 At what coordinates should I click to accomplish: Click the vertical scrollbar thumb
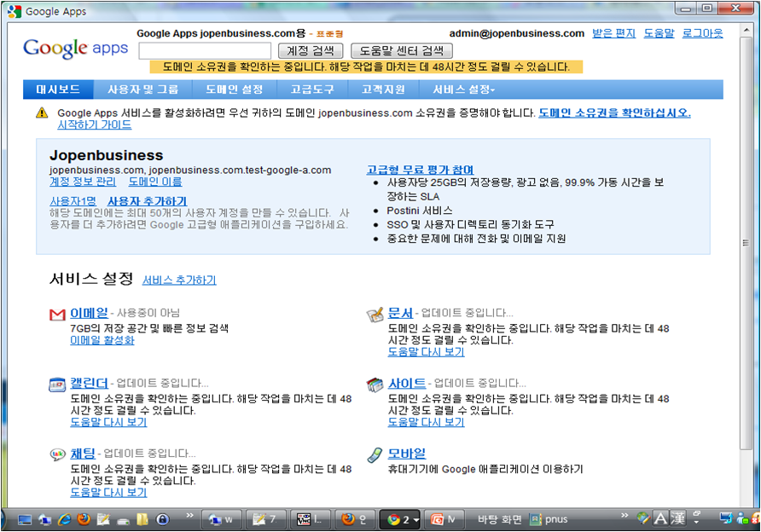pyautogui.click(x=746, y=242)
